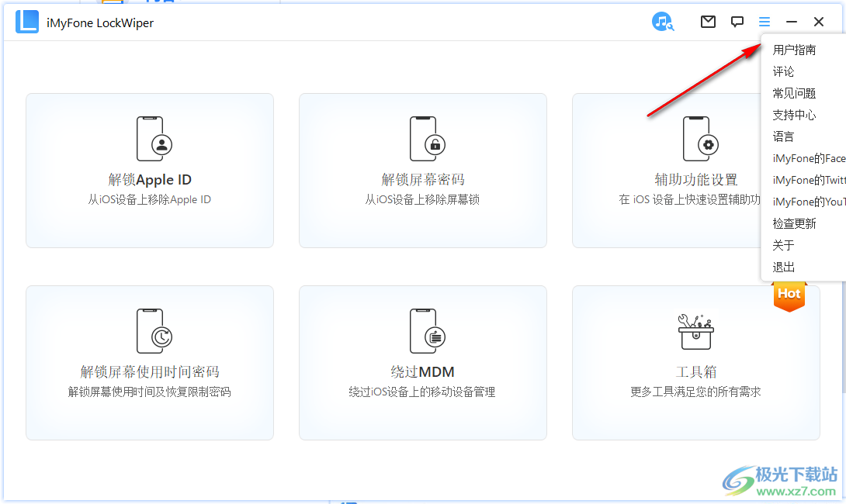Click the text 从iOS设备上移除屏幕锁
846x504 pixels.
tap(422, 199)
